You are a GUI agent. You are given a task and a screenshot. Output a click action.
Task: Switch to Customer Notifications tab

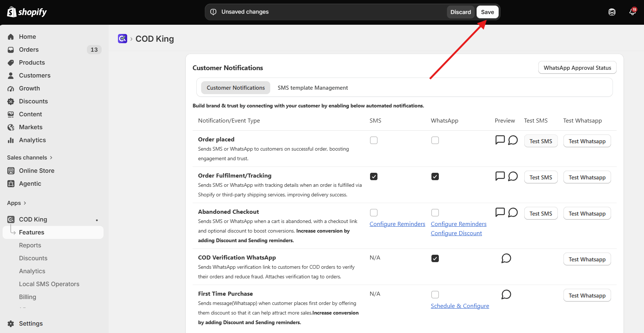click(x=236, y=88)
